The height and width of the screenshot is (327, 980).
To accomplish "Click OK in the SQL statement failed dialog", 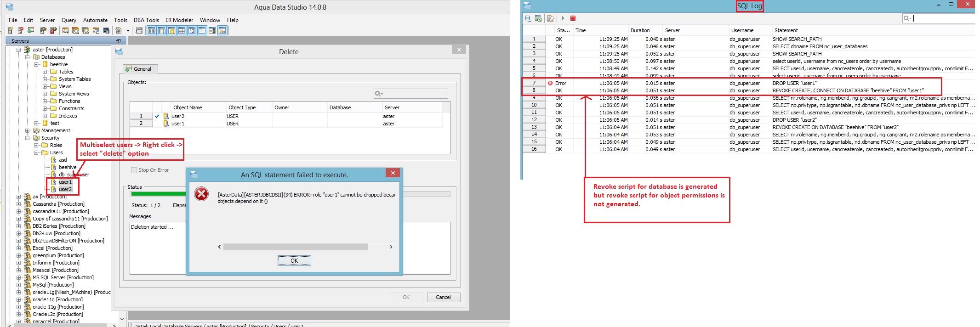I will coord(294,260).
